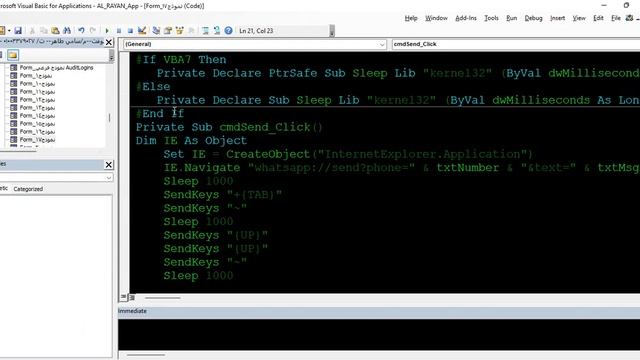The height and width of the screenshot is (360, 640).
Task: Click the Cut scissors icon in toolbar
Action: point(32,31)
